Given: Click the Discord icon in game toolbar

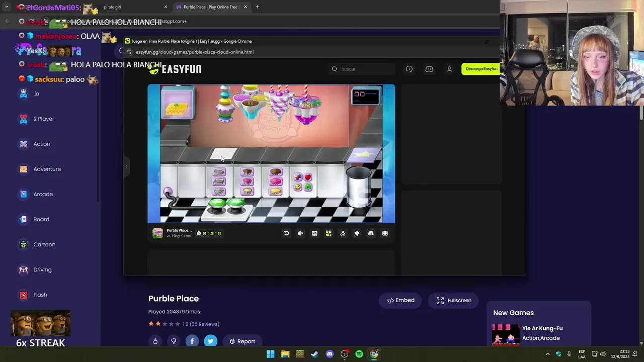Looking at the screenshot, I should click(371, 233).
